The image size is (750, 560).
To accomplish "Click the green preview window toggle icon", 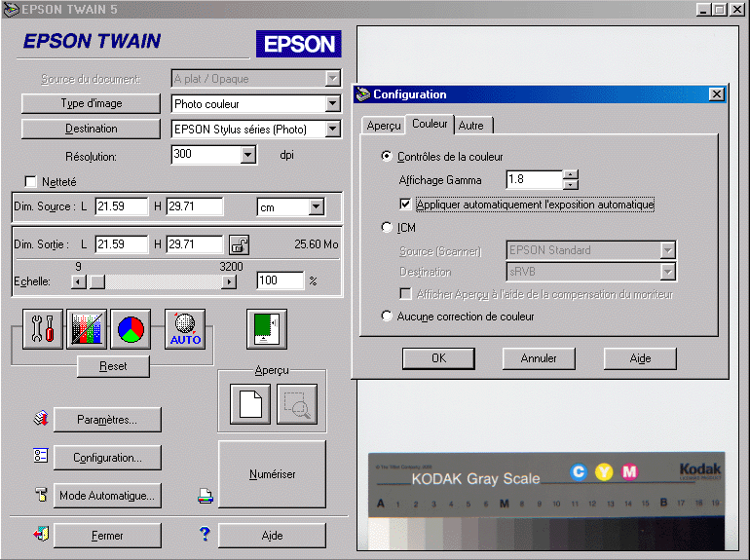I will coord(267,329).
